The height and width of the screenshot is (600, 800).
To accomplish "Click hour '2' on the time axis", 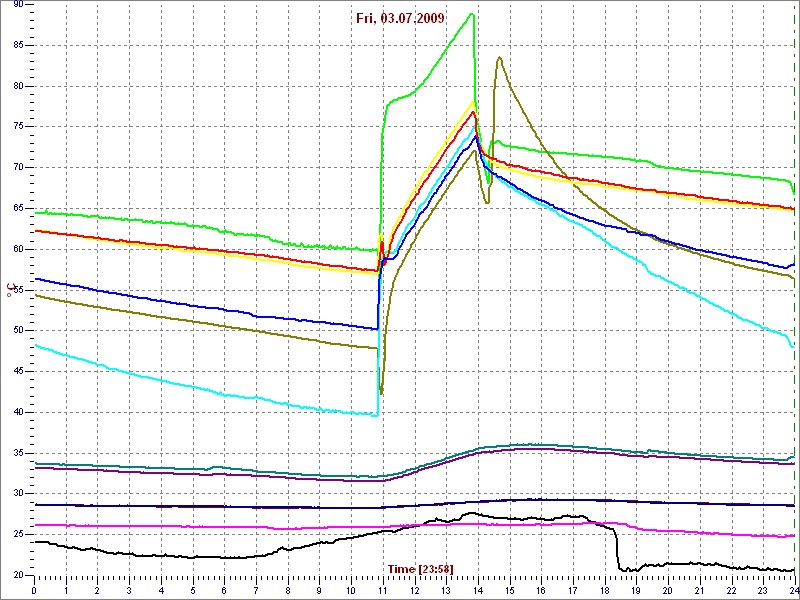I will point(97,589).
